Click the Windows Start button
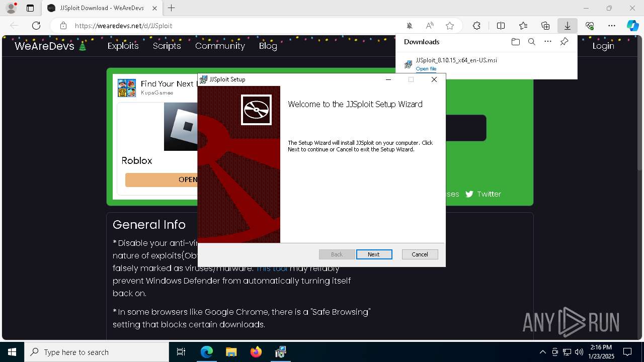The image size is (644, 362). coord(12,352)
